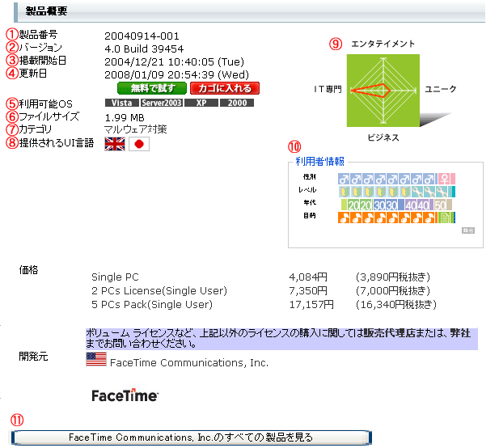The image size is (499, 448).
Task: Click the red カゴに入れる button
Action: (225, 88)
